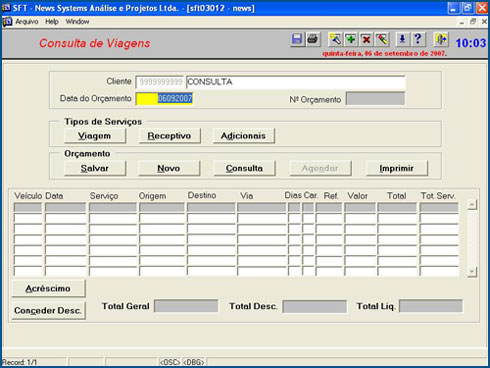Click the red X delete record icon
Viewport: 490px width, 368px height.
tap(366, 39)
